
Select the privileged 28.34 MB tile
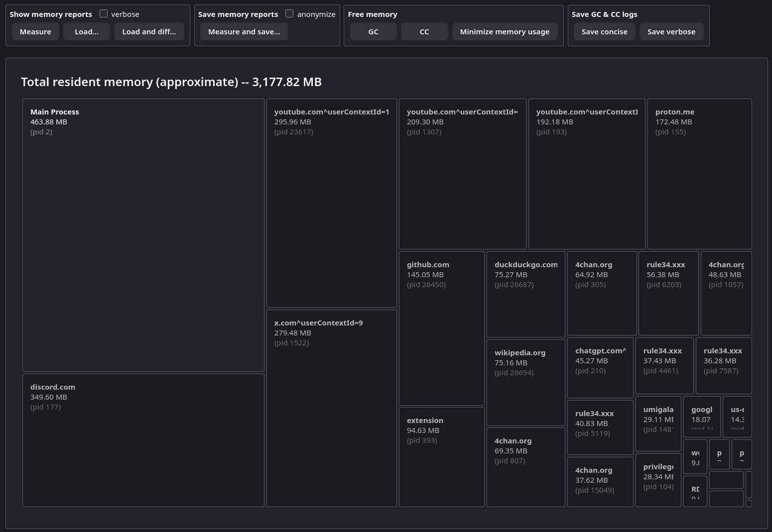click(x=658, y=480)
